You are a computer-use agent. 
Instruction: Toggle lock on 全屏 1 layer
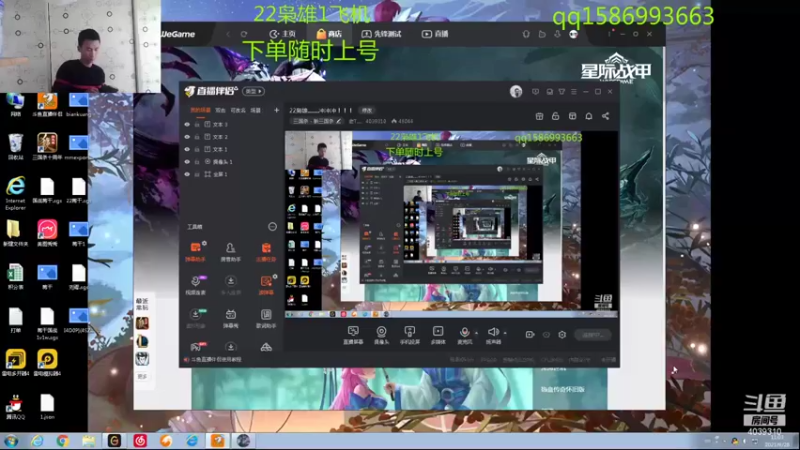point(197,174)
